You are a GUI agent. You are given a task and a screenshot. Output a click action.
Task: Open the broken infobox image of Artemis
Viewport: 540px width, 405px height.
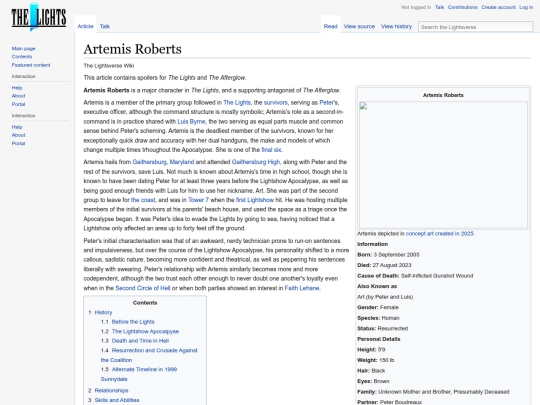click(x=443, y=165)
